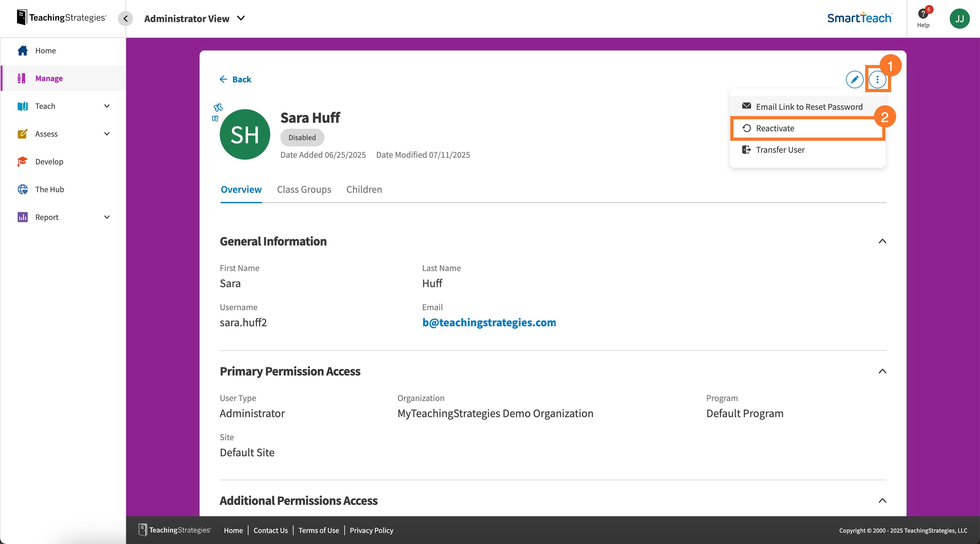Select the Manage icon in the sidebar

tap(22, 79)
